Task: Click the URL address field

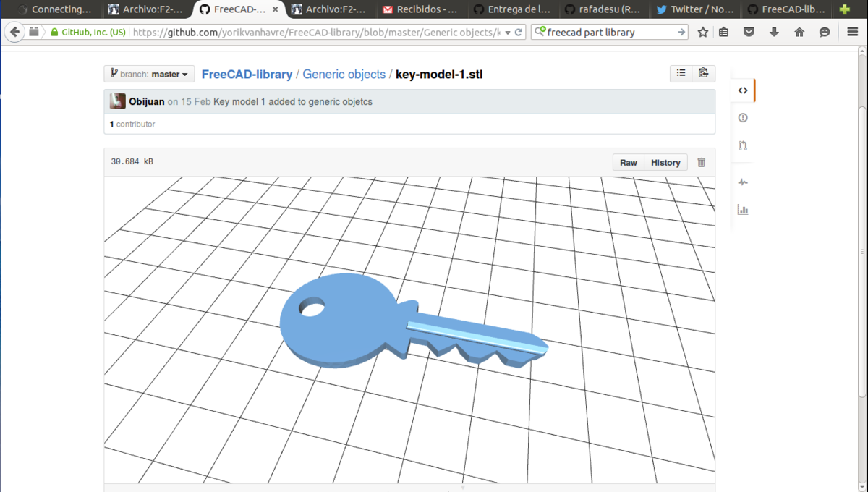Action: [x=316, y=33]
